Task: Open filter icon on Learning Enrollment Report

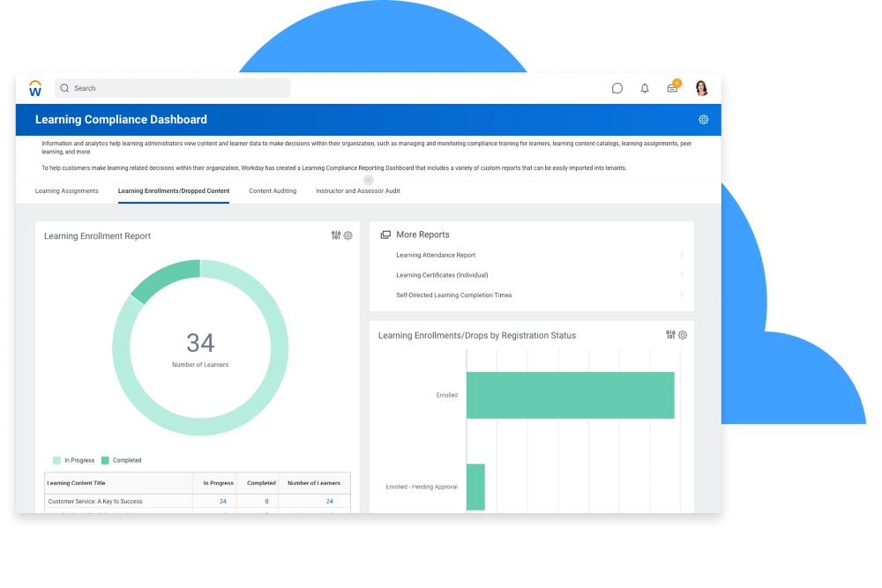Action: (336, 235)
